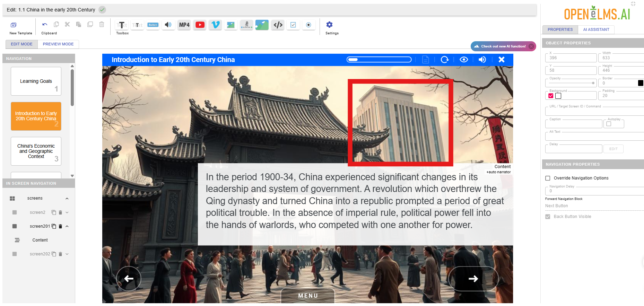Collapse the screen201 row chevron
Screen dimensions: 644x306
(67, 226)
